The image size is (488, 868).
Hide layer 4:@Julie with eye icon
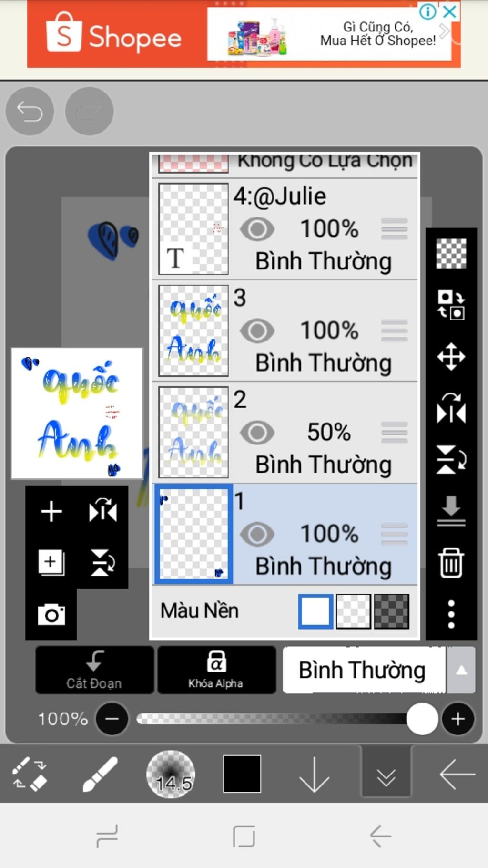(x=257, y=229)
